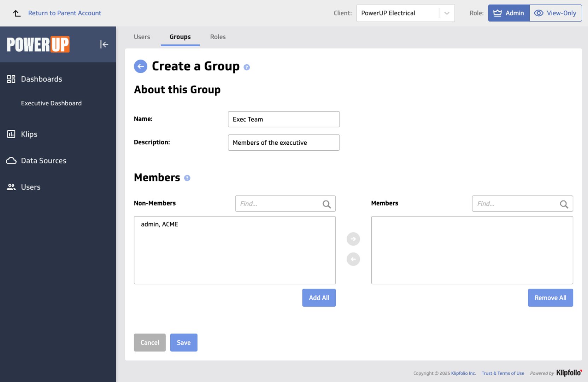Open Klips from the sidebar
The width and height of the screenshot is (588, 382).
[11, 134]
